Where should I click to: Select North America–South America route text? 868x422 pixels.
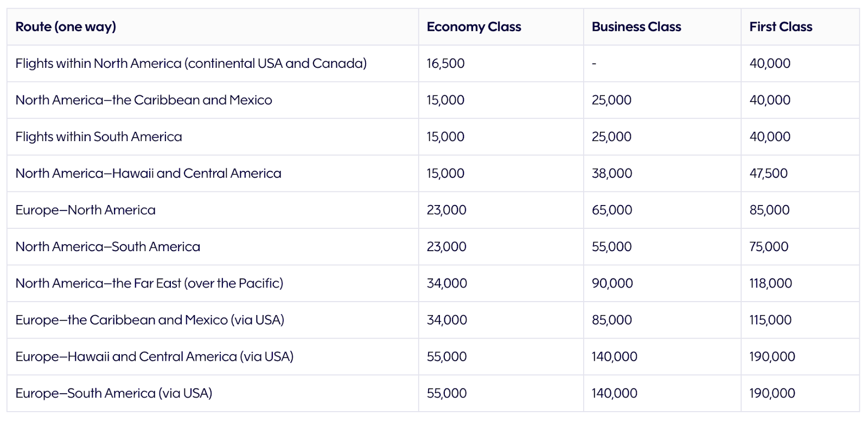(107, 247)
